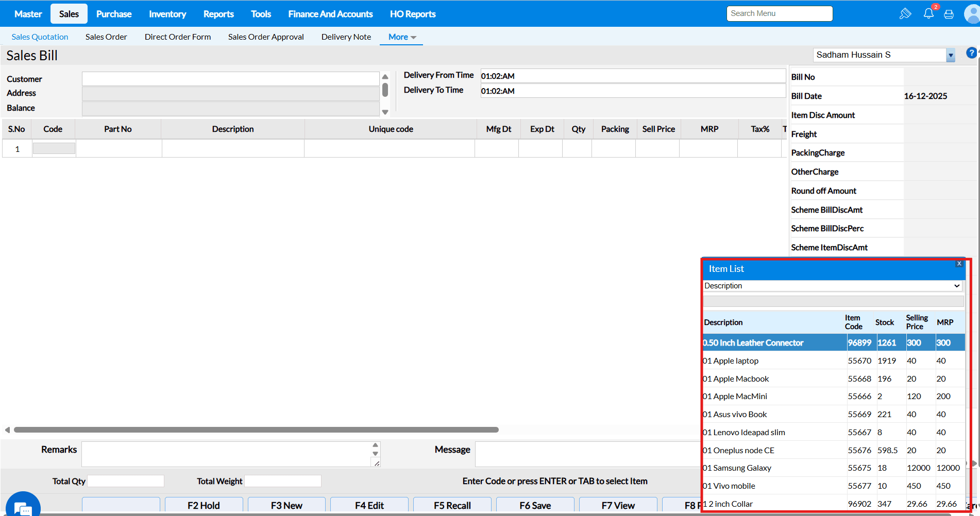
Task: Switch to the Sales Order tab
Action: click(106, 37)
